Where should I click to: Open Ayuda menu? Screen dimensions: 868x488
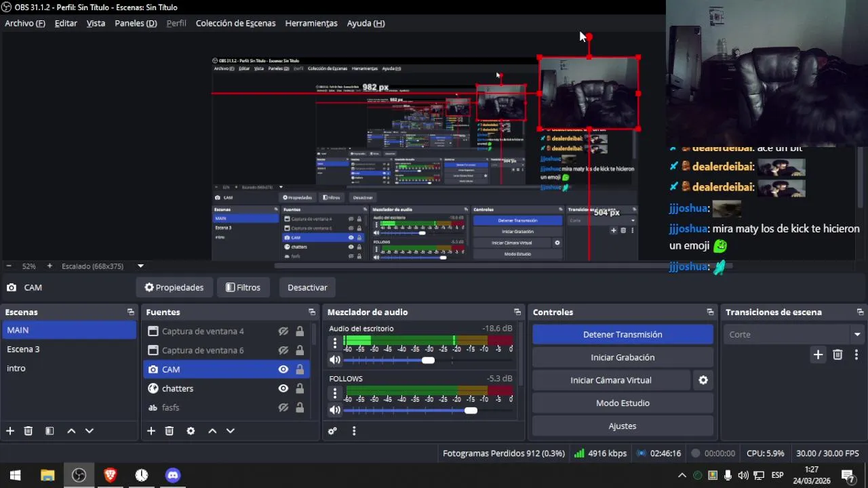(x=366, y=23)
